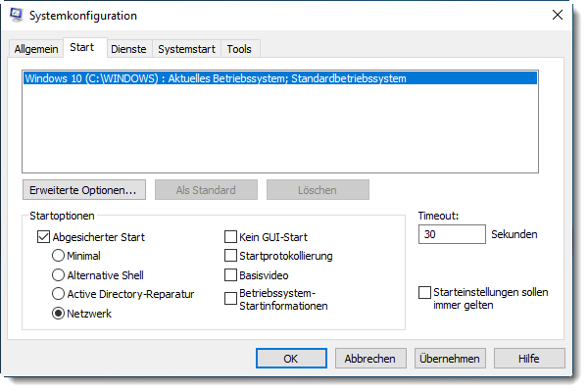Open Erweiterte Optionen dialog
This screenshot has width=588, height=392.
click(84, 190)
